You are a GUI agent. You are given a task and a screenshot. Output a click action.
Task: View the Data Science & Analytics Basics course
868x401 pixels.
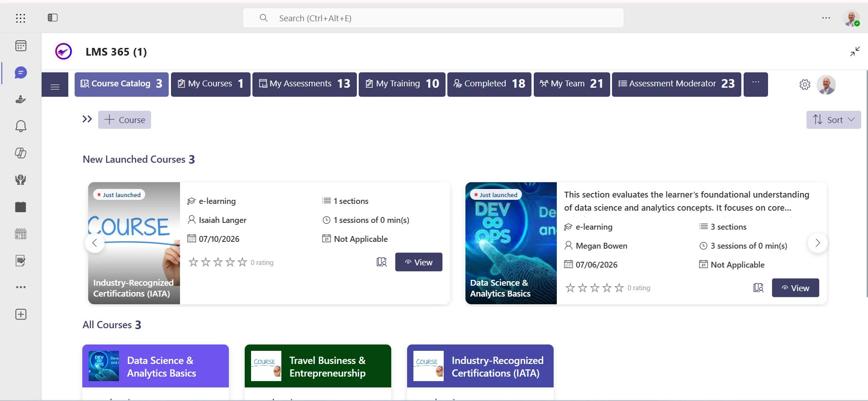(x=796, y=288)
